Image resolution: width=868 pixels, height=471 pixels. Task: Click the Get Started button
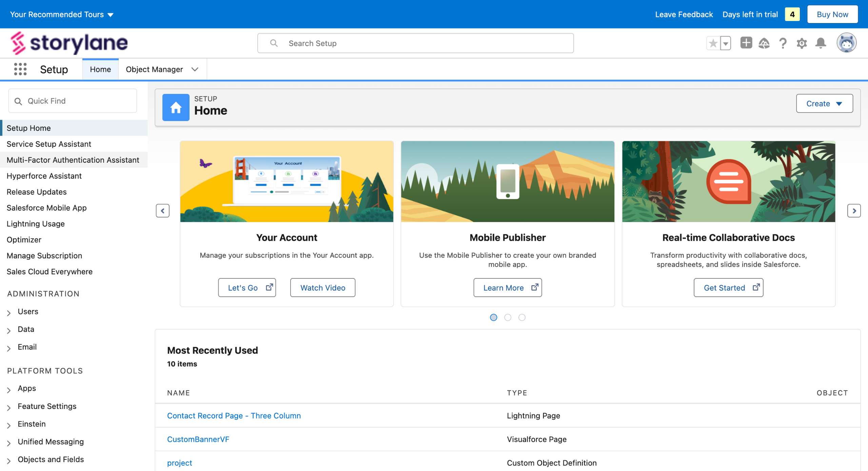pyautogui.click(x=728, y=288)
